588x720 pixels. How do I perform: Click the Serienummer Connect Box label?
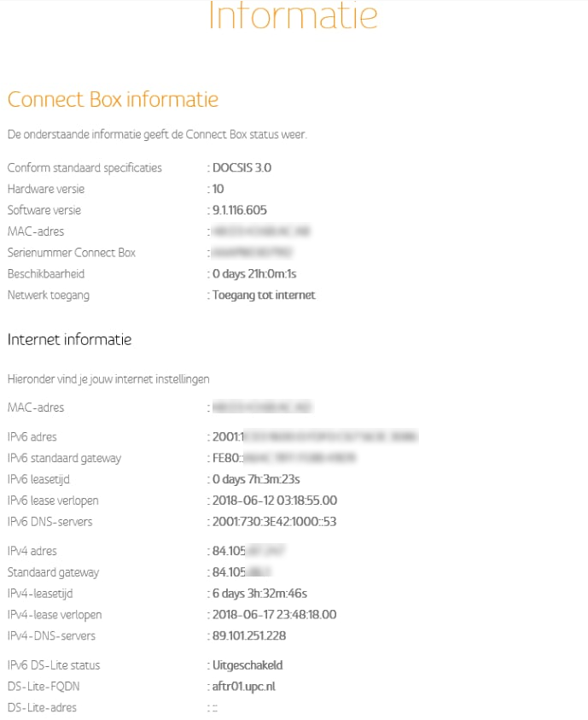point(72,253)
